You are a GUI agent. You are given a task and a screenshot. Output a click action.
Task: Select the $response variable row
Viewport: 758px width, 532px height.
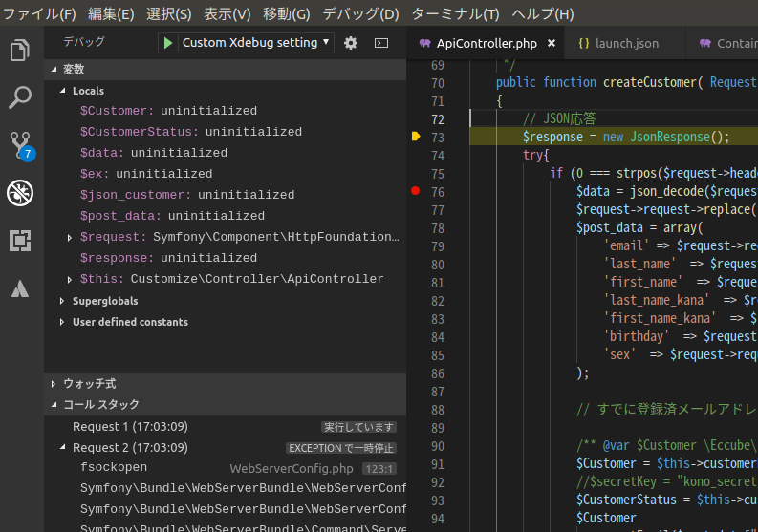pyautogui.click(x=226, y=258)
